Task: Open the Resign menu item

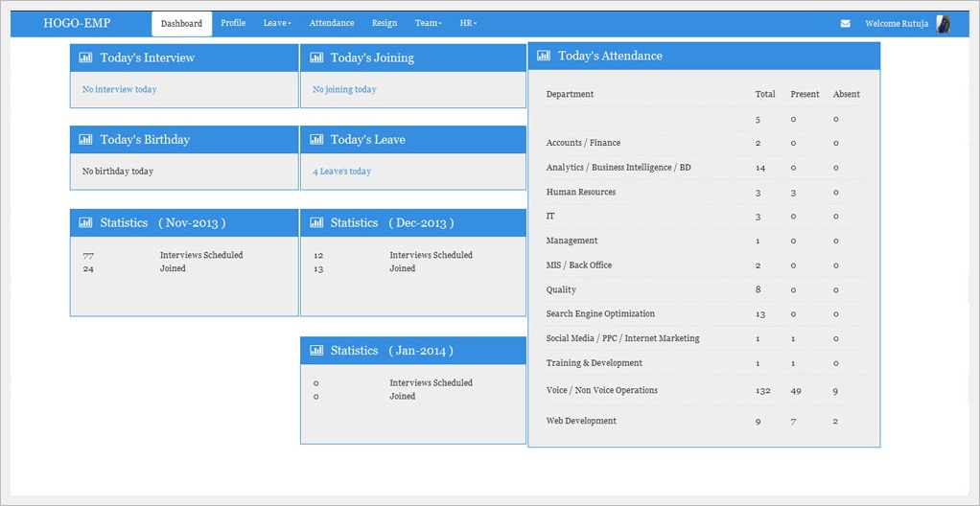Action: (x=385, y=23)
